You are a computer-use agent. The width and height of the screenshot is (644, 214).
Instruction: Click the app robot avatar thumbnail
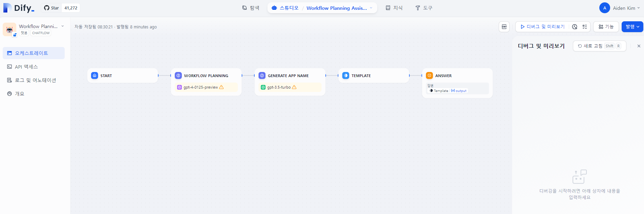point(9,29)
